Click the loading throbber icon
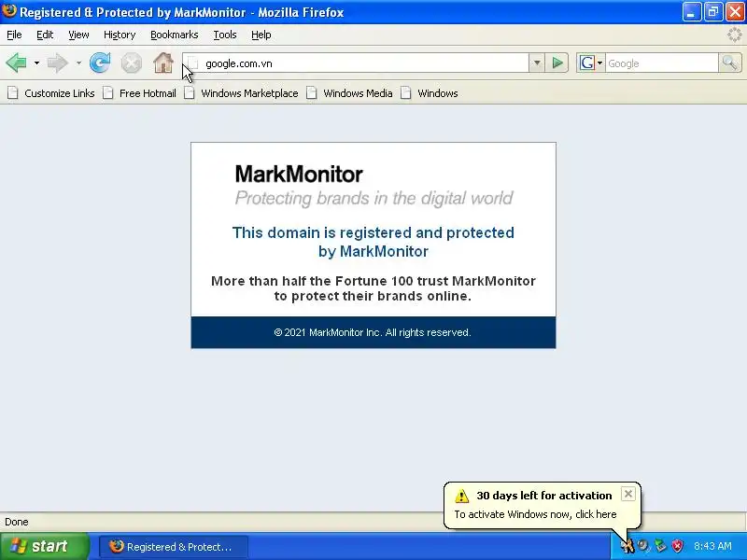Viewport: 747px width, 560px height. point(734,35)
